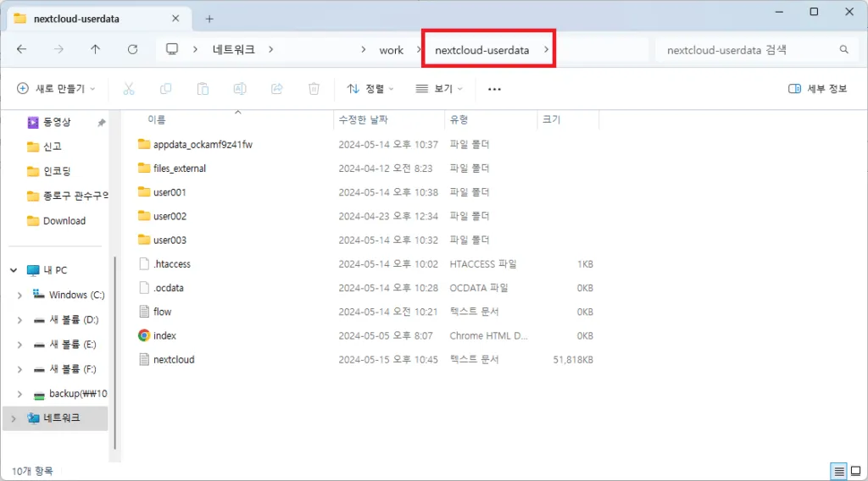
Task: Click the navigation pane scrollbar
Action: click(114, 353)
